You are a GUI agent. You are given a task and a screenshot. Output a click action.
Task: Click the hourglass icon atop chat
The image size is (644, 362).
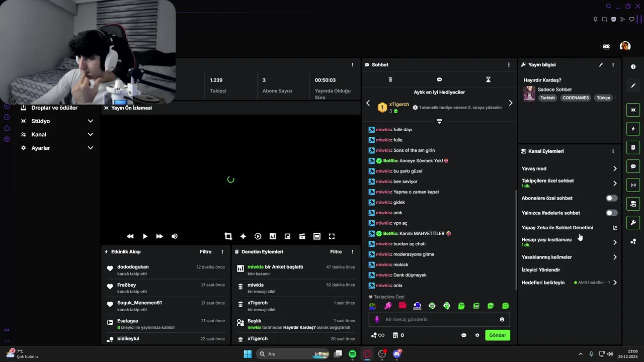click(488, 79)
